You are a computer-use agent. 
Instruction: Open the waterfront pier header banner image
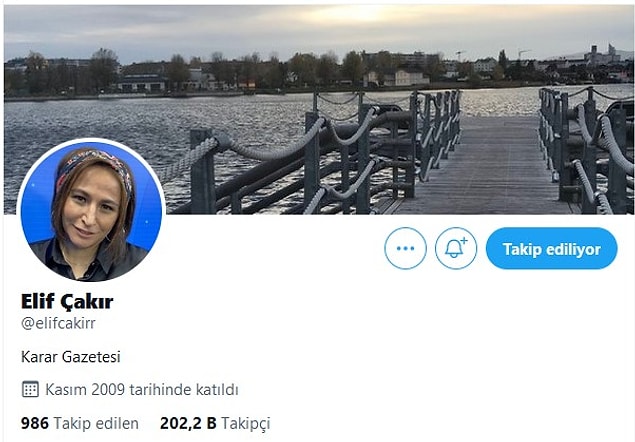319,109
